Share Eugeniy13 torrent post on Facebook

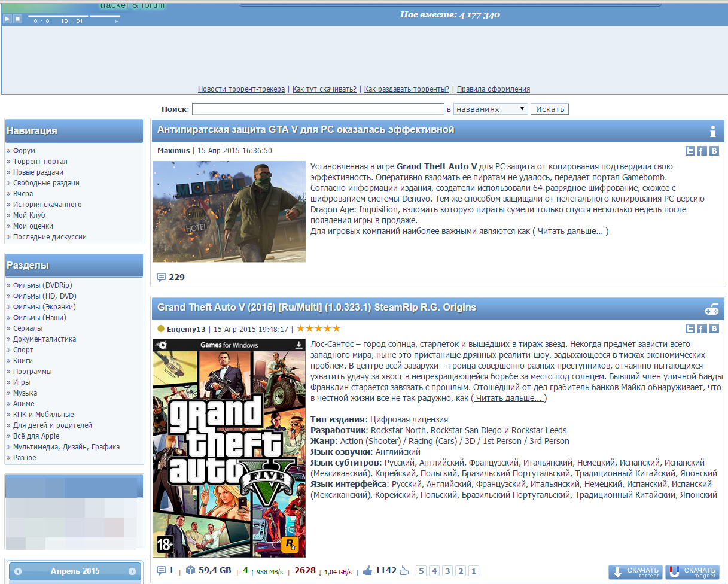pos(702,329)
